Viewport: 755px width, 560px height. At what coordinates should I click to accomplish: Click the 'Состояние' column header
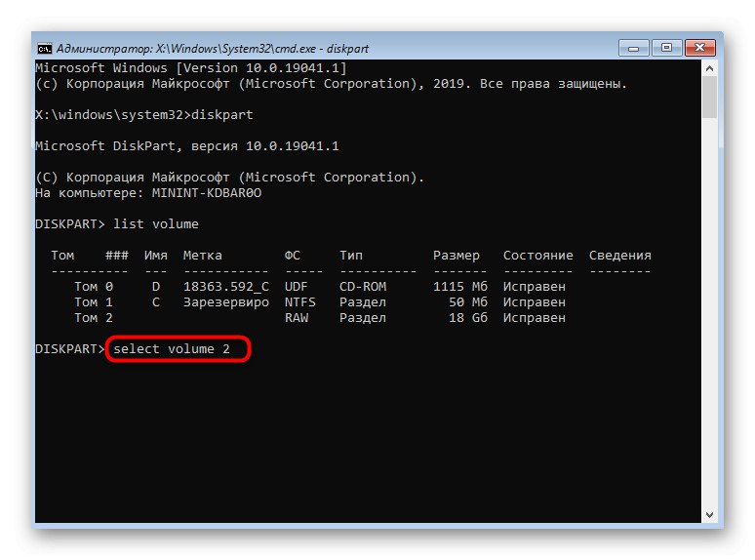click(x=538, y=256)
